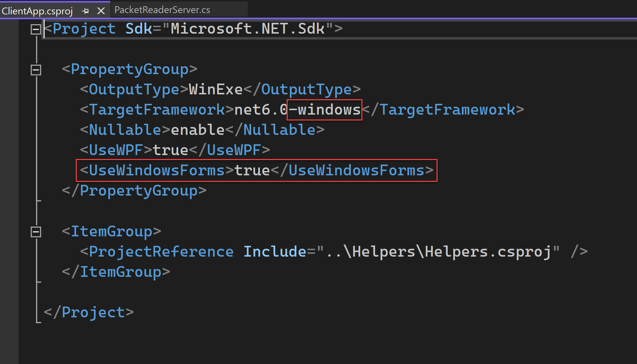637x364 pixels.
Task: Click the ProjectReference Include attribute
Action: (x=275, y=251)
